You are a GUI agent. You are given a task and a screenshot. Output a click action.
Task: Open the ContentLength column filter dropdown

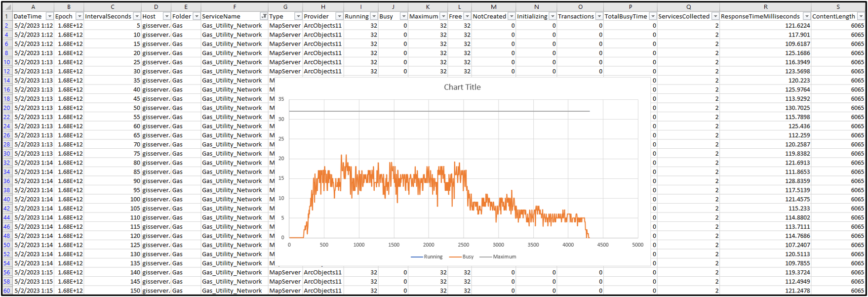coord(861,16)
